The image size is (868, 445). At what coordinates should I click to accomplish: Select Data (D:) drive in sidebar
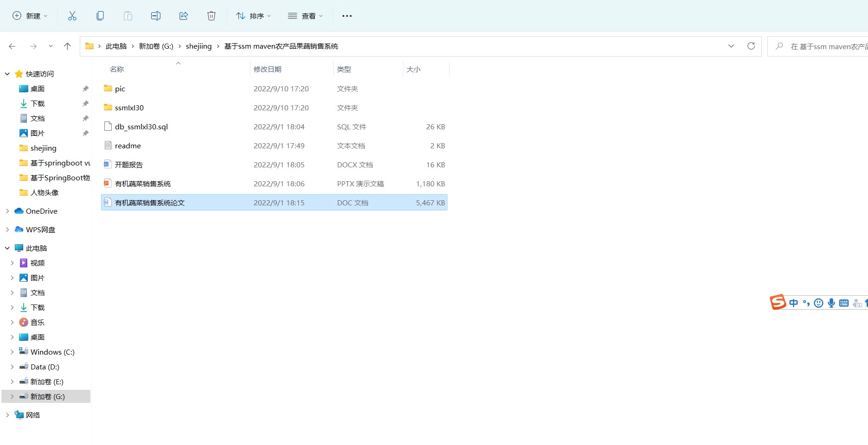coord(45,367)
